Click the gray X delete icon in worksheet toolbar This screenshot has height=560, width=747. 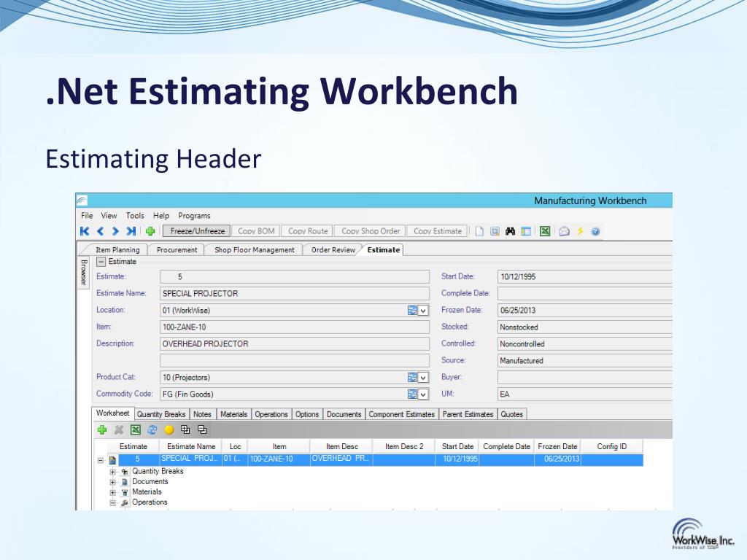(119, 430)
